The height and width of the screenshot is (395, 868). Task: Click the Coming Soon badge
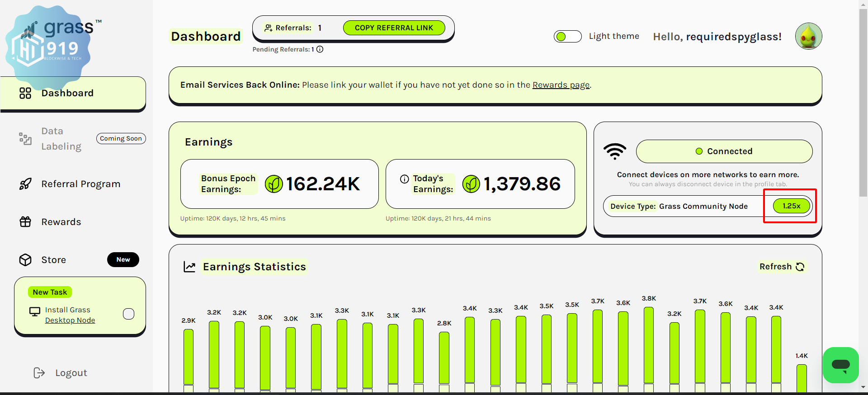[121, 139]
